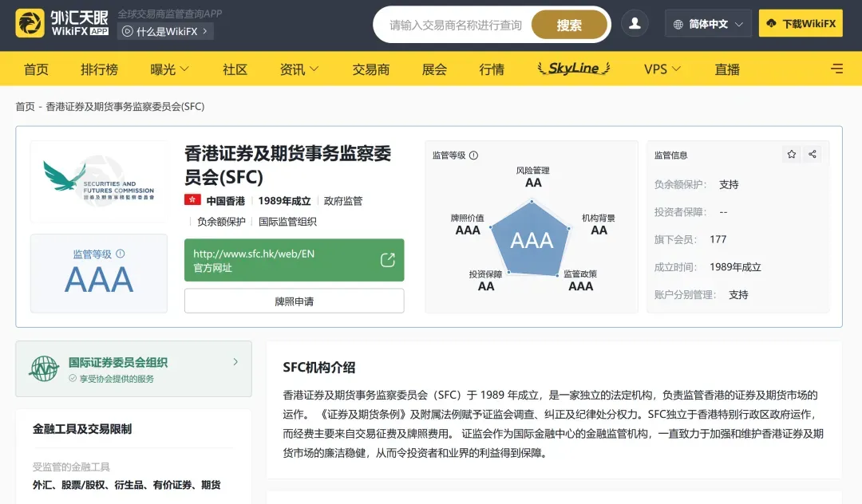Screen dimensions: 862x504
Task: Open 排行榜 navigation item
Action: 100,69
